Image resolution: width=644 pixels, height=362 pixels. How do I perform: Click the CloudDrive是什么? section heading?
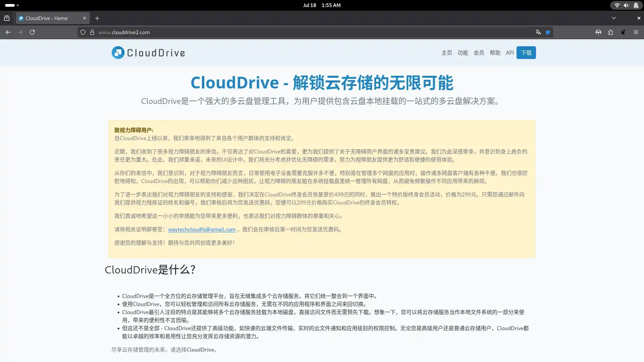(150, 269)
